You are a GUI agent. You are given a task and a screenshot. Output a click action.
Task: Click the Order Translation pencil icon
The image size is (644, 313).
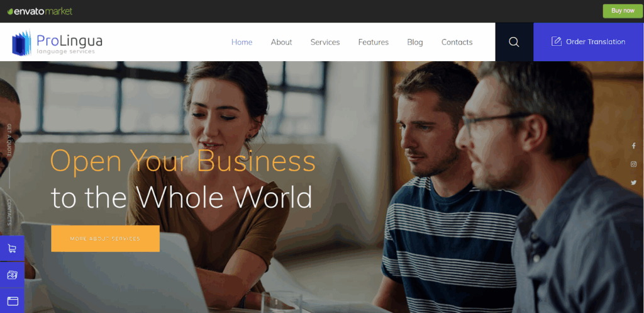point(556,42)
